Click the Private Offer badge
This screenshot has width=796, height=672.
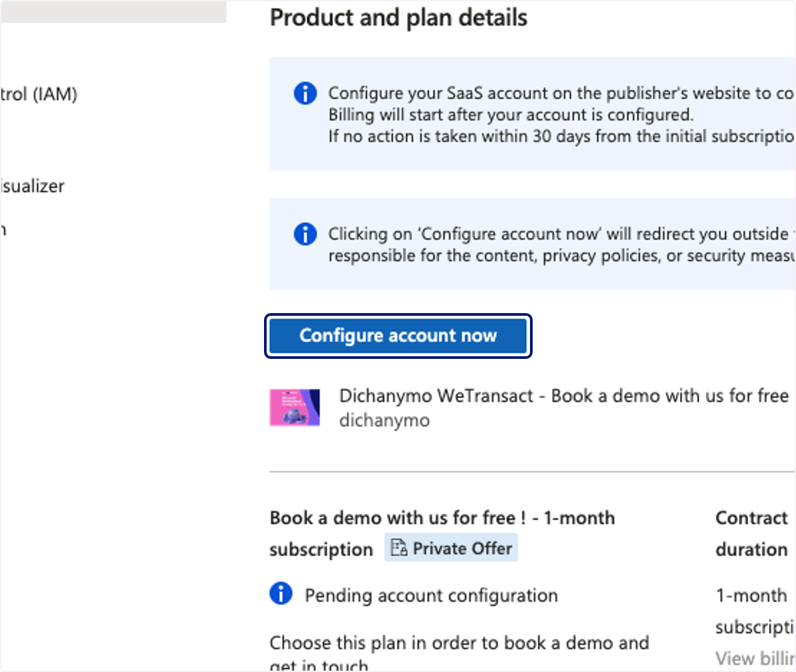451,549
